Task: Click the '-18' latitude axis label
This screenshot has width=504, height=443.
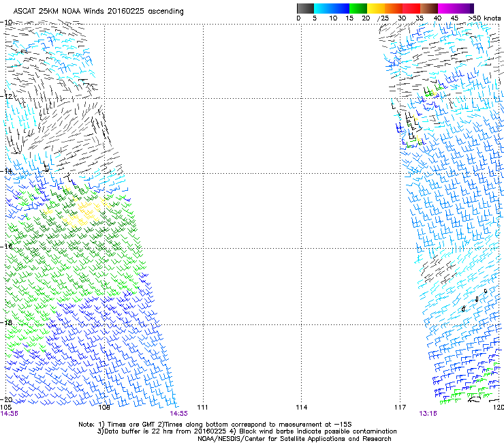Action: pyautogui.click(x=6, y=322)
